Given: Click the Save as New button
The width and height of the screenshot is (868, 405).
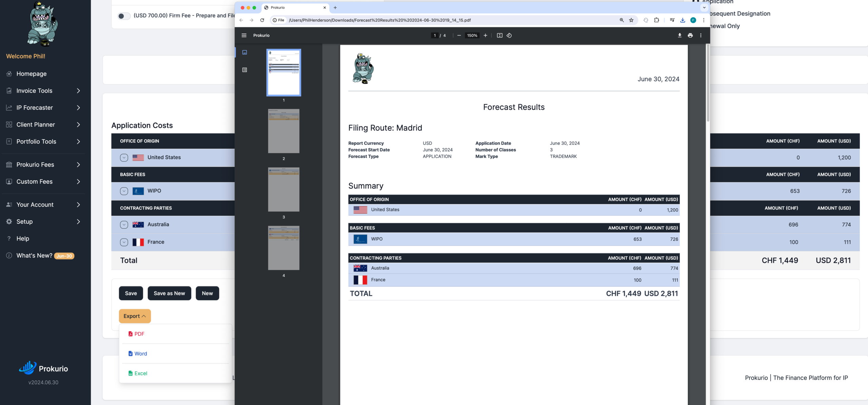Looking at the screenshot, I should [169, 293].
